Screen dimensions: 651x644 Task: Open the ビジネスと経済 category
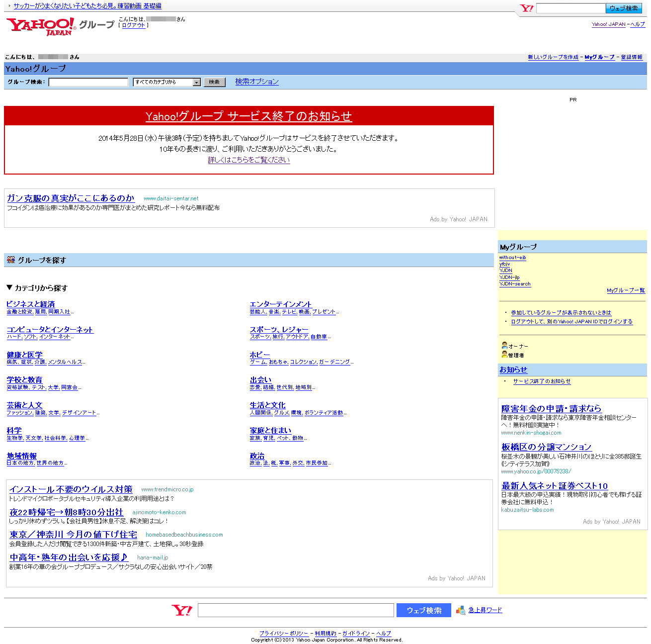coord(31,304)
